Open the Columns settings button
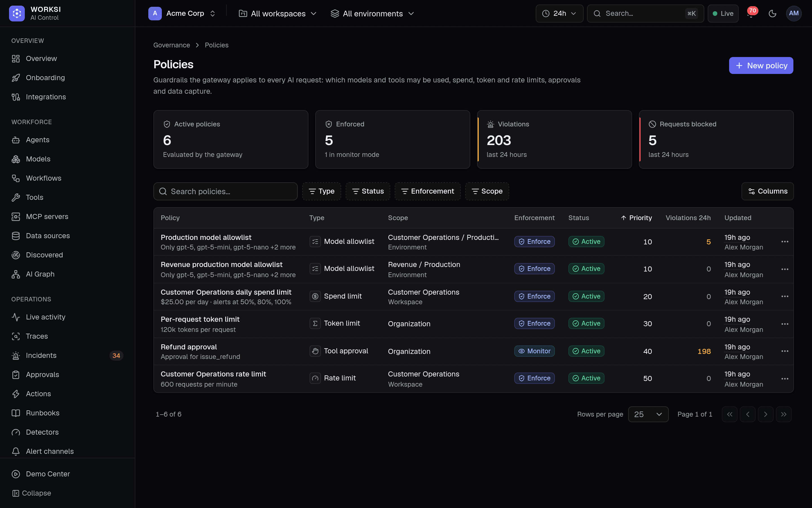The width and height of the screenshot is (812, 508). (767, 191)
